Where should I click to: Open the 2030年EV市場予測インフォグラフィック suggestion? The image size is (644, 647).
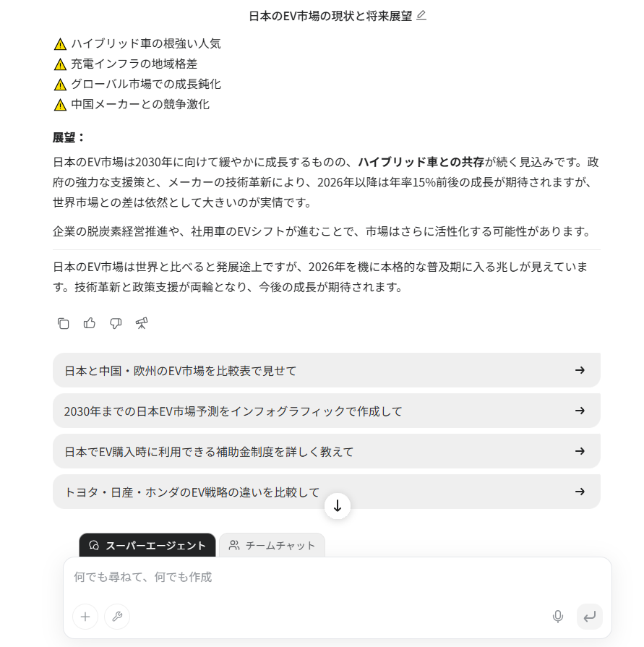325,410
